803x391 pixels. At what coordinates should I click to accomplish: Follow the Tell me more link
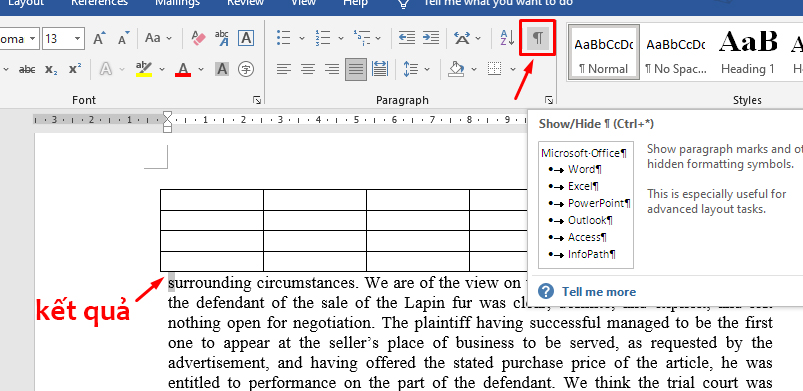pos(599,292)
